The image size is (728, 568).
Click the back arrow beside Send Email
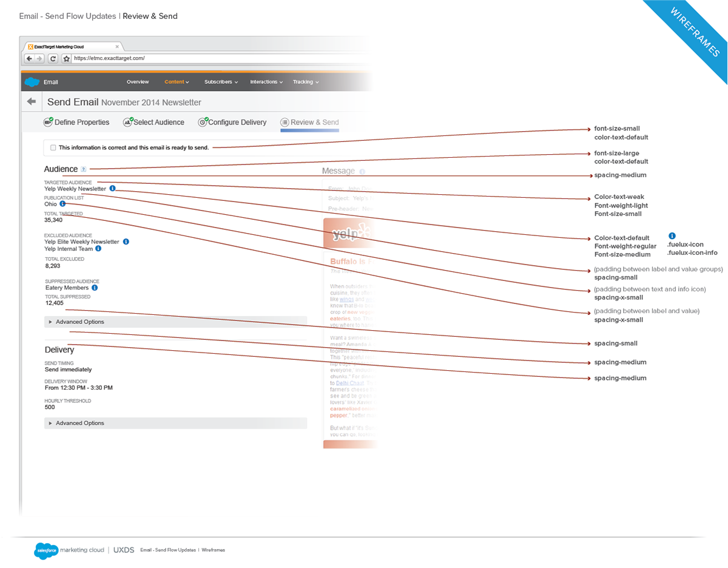pos(32,102)
